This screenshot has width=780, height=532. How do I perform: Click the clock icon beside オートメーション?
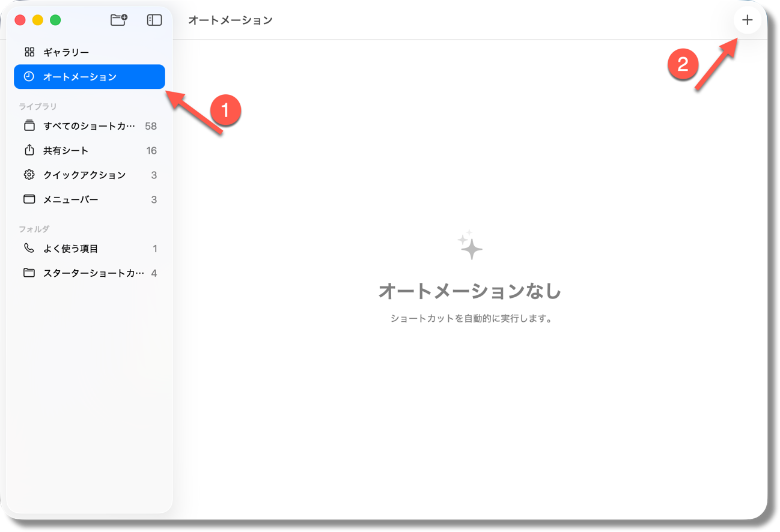[29, 76]
